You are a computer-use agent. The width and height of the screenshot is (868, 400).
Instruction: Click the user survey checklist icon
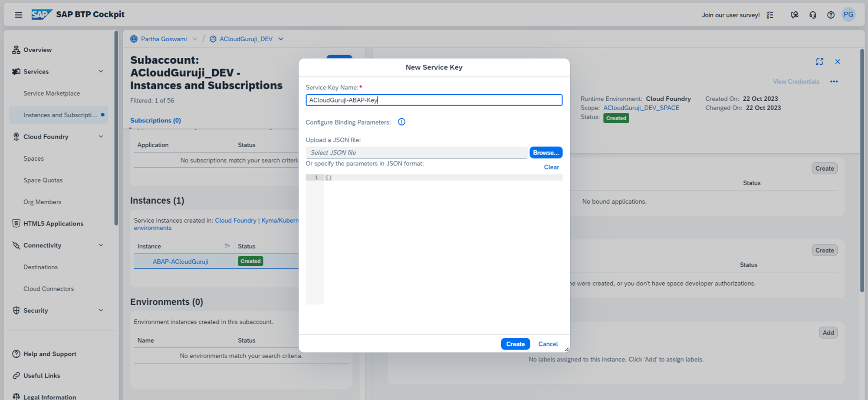[x=770, y=15]
